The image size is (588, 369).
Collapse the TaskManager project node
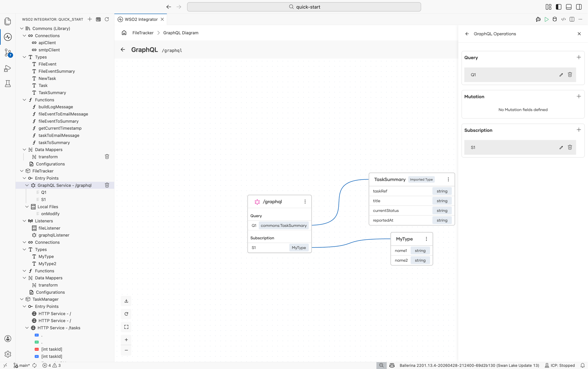point(22,299)
